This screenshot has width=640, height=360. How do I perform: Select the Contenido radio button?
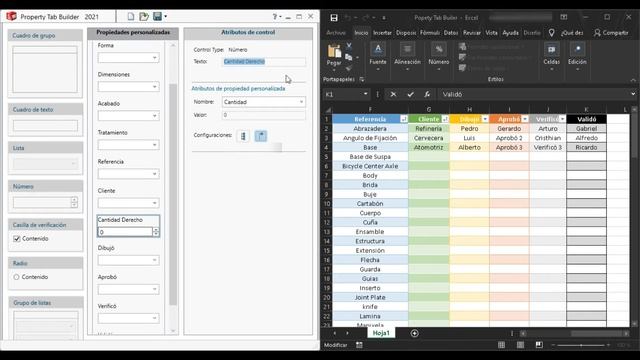click(16, 277)
